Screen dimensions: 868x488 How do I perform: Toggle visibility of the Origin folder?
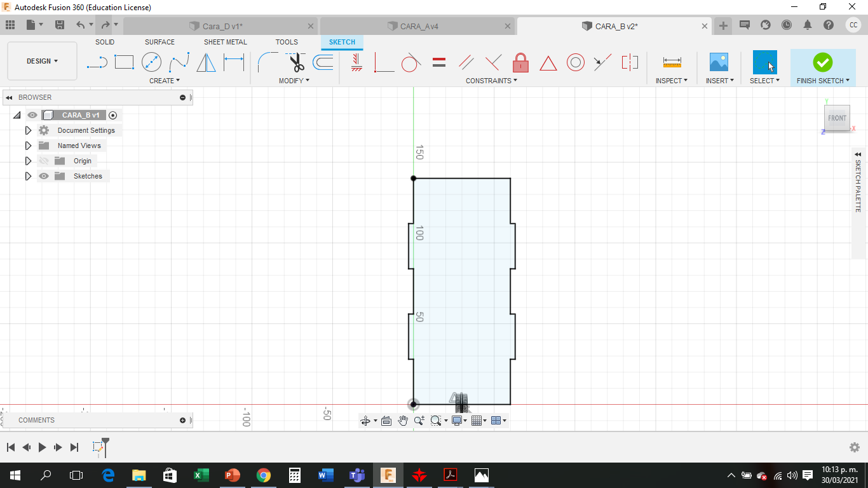[44, 161]
